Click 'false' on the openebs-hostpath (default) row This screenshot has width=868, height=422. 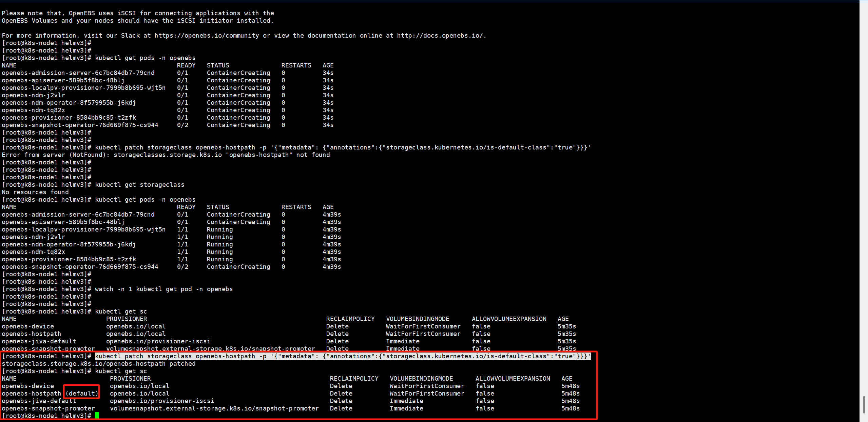click(x=485, y=393)
